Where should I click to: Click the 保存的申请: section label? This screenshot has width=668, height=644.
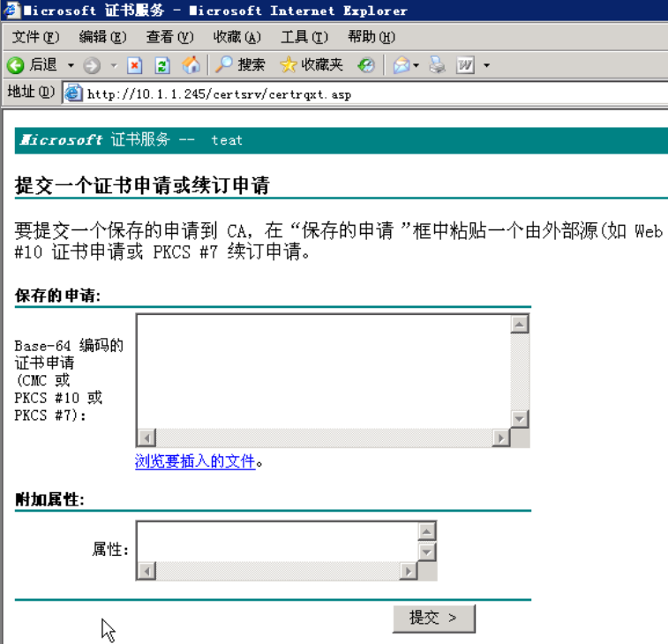(x=57, y=296)
